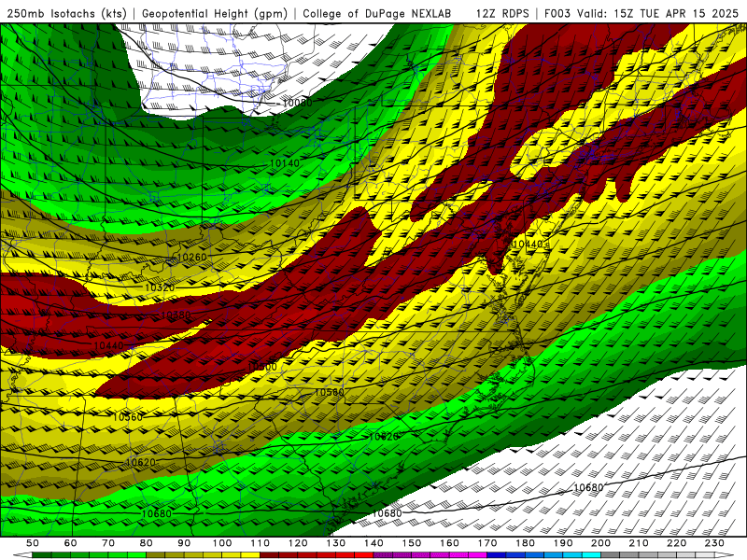
Task: Click the color bar value 70
Action: click(108, 543)
